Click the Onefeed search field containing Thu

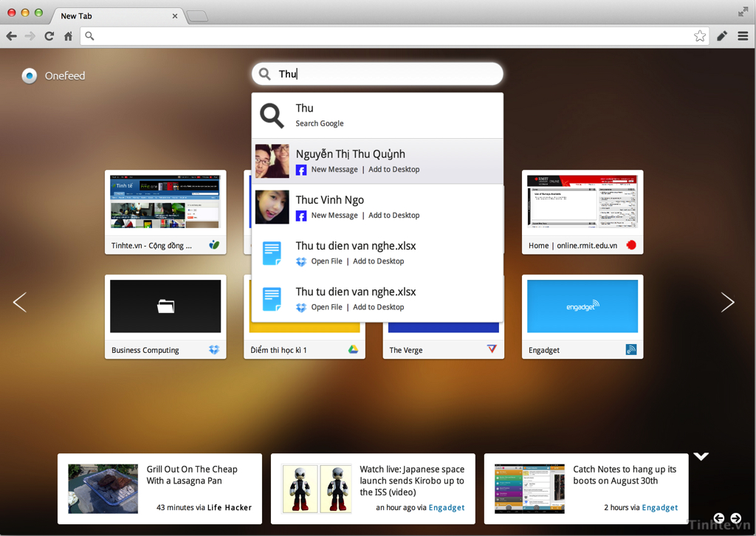pyautogui.click(x=377, y=74)
